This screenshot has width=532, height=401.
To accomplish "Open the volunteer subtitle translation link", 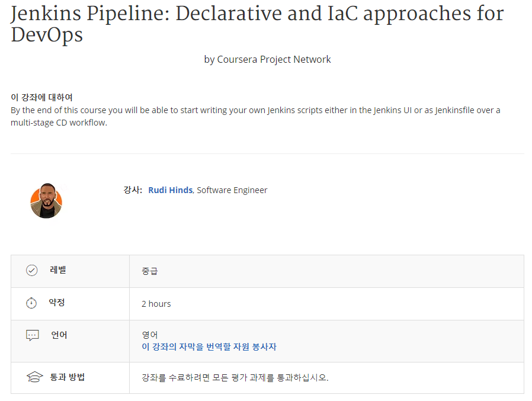I will [x=209, y=347].
